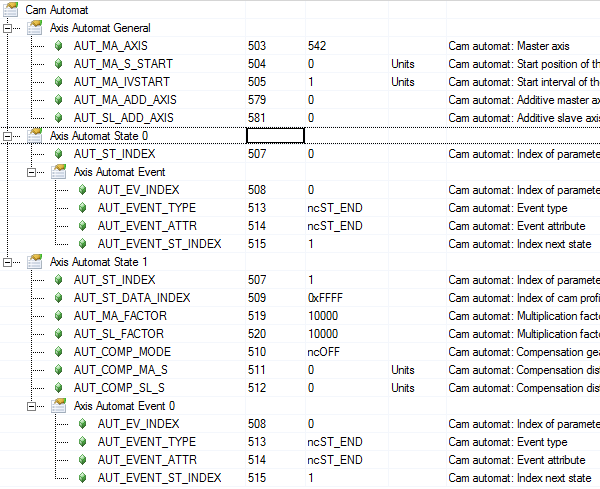Click ID 510 in AUT_COMP_MODE row
Viewport: 600px width, 489px height.
[257, 351]
